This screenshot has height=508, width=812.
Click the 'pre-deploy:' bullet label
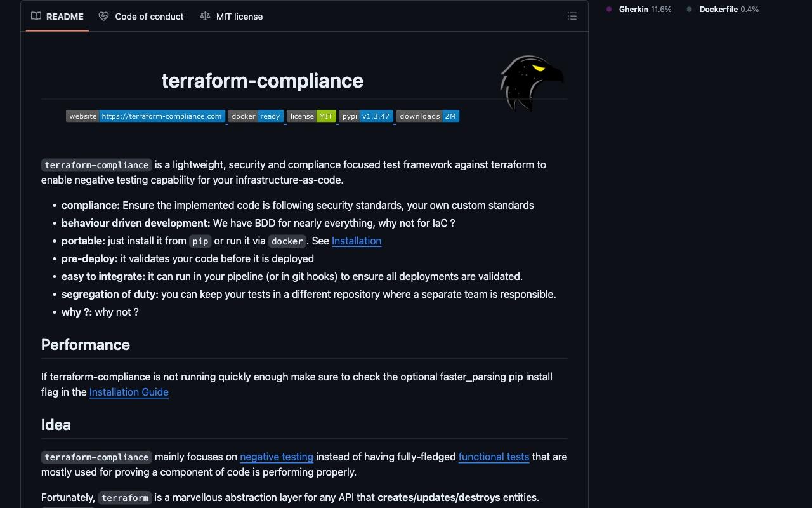89,258
